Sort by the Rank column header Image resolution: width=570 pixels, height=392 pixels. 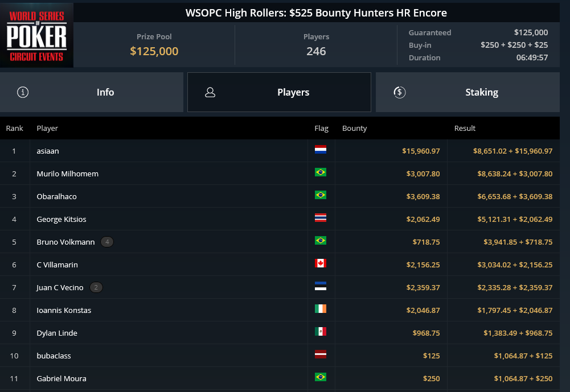click(15, 129)
